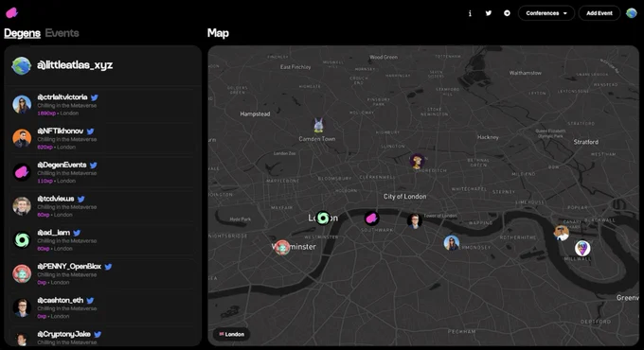Image resolution: width=644 pixels, height=350 pixels.
Task: Switch to the Events tab
Action: (62, 33)
